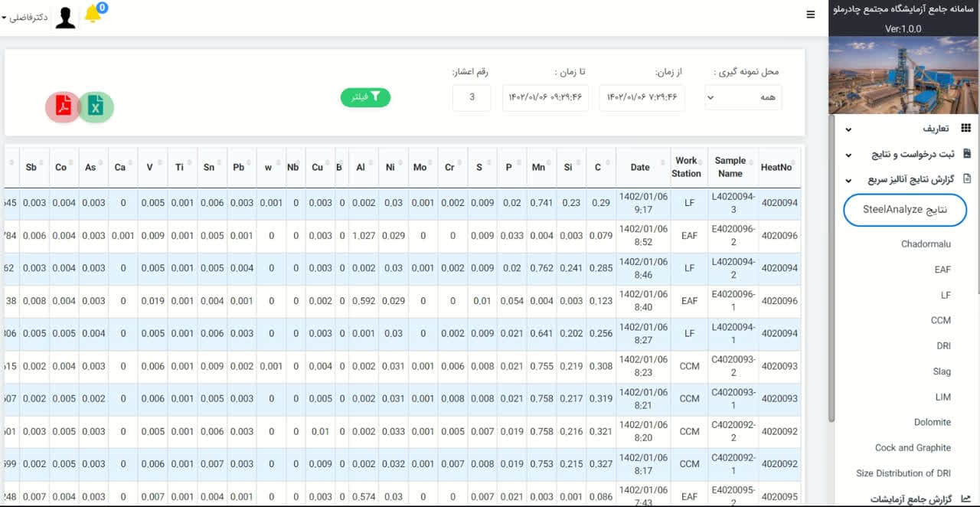Select sample name cell C4020092-1

pos(733,463)
